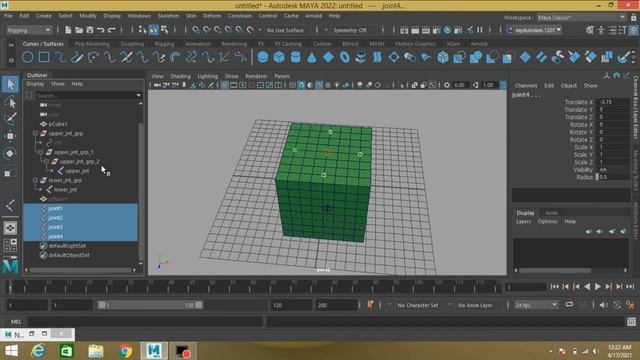Toggle playback looping mode
Screen dimensions: 640x360
tap(569, 305)
